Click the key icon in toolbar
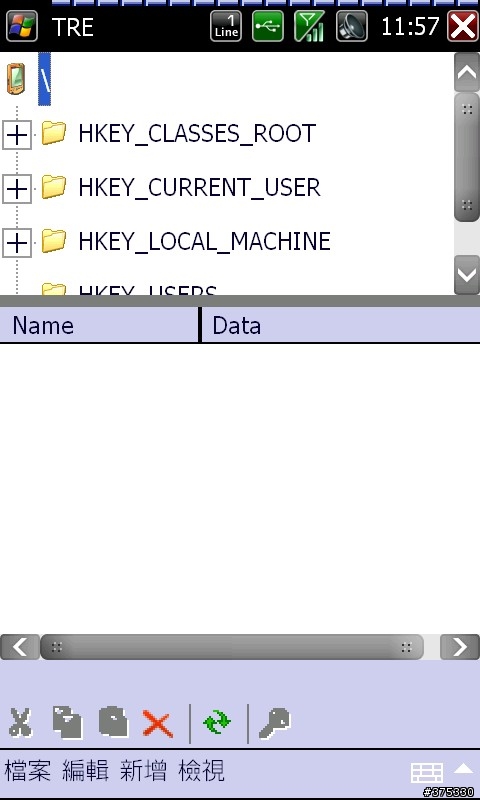Image resolution: width=480 pixels, height=800 pixels. [274, 723]
